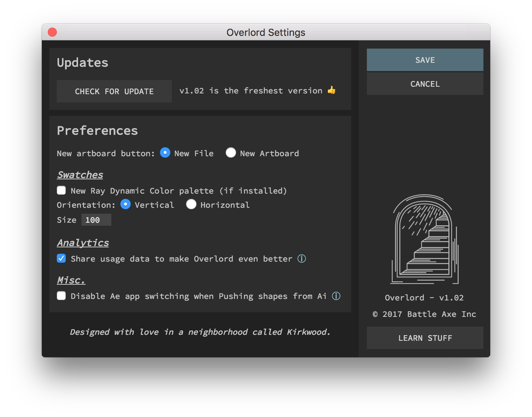Select the New Artboard radio option
This screenshot has height=417, width=532.
pos(231,152)
